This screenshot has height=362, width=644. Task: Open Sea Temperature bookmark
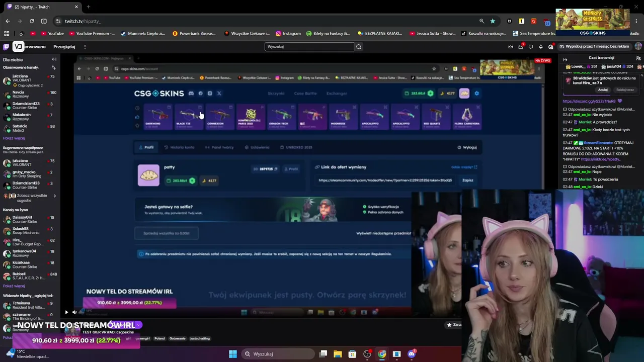(534, 34)
